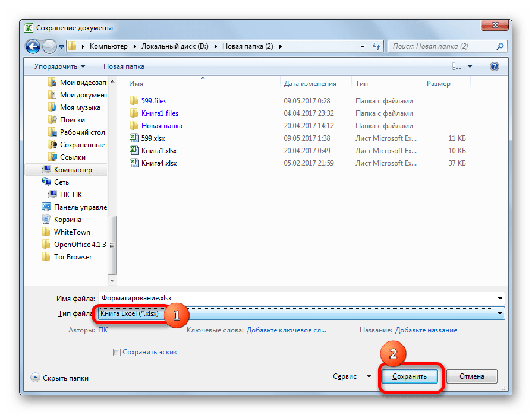Sort by the Тип column header
Screen dimensions: 532x415
361,84
